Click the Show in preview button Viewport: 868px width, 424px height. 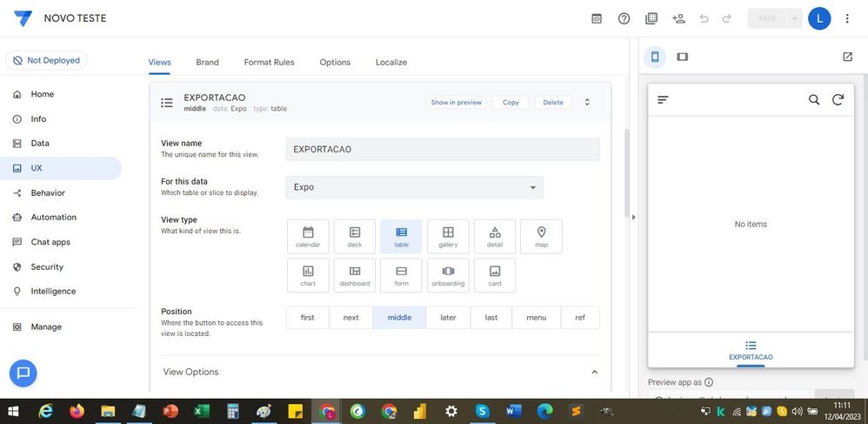tap(456, 103)
